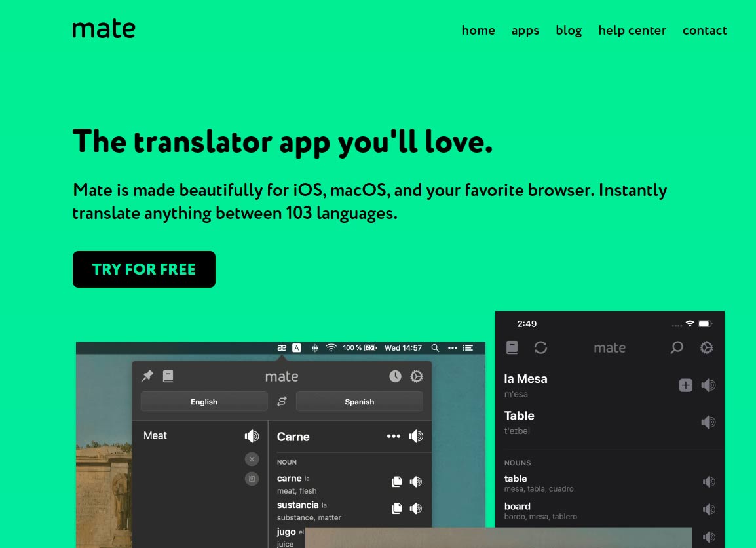Open the phrasebook icon in the macOS popover

pos(167,375)
